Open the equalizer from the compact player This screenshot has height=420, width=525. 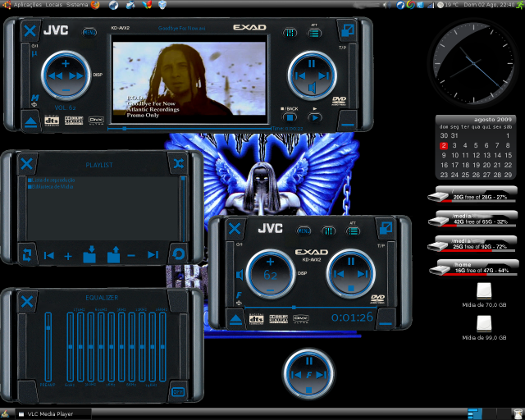328,231
